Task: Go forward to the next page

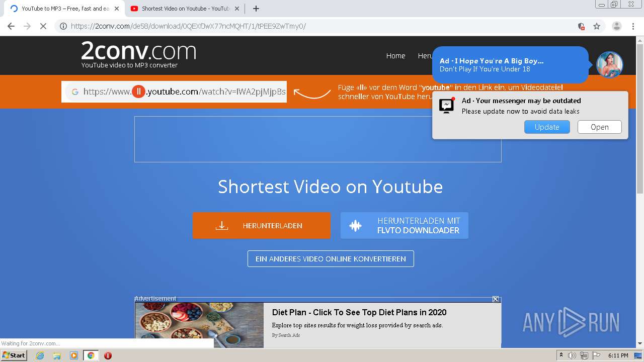Action: click(27, 26)
